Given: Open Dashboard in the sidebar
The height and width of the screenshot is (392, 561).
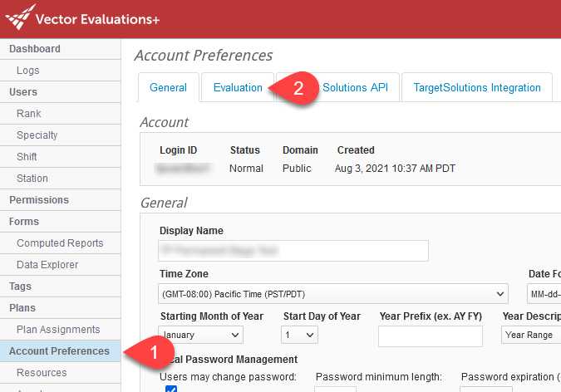Looking at the screenshot, I should click(x=35, y=49).
